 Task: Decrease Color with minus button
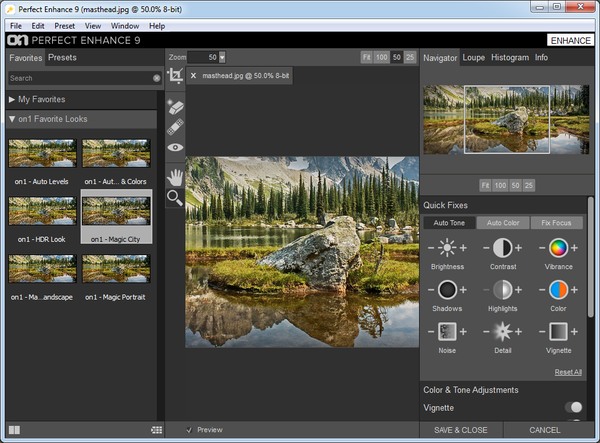[x=542, y=290]
